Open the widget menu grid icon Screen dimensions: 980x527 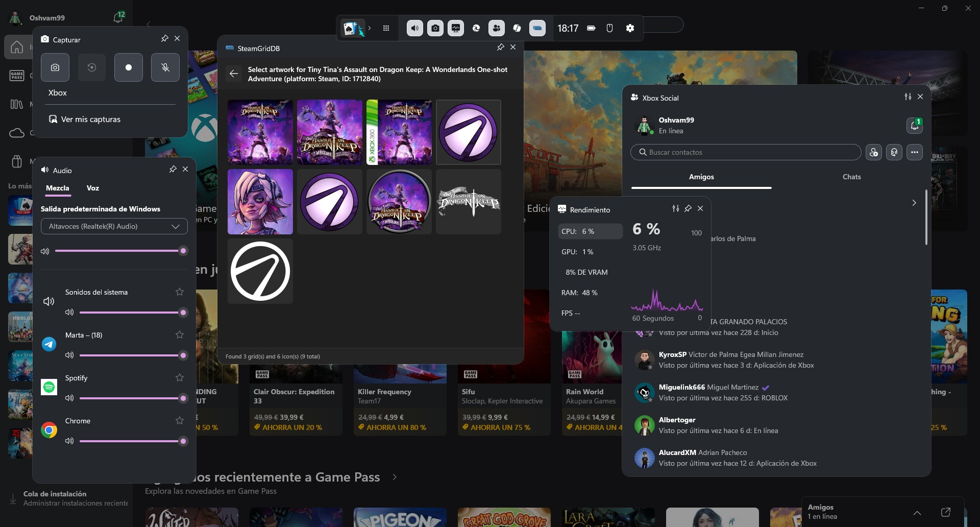coord(386,28)
